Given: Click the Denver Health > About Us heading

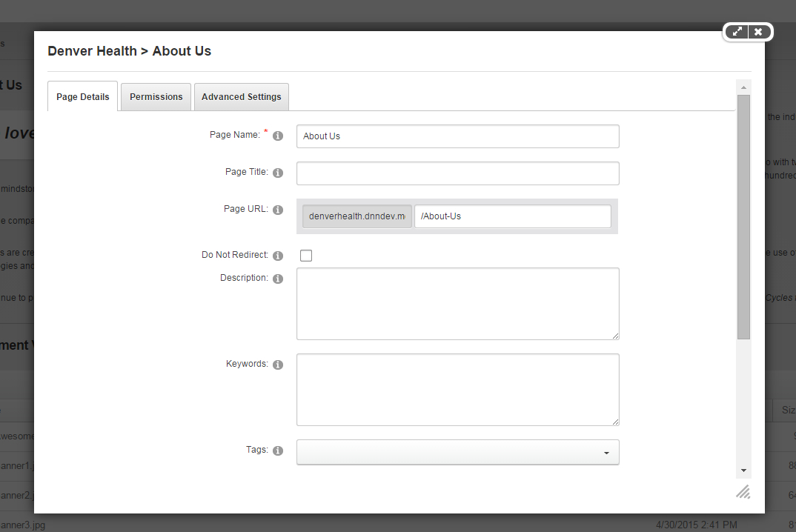Looking at the screenshot, I should click(x=130, y=51).
